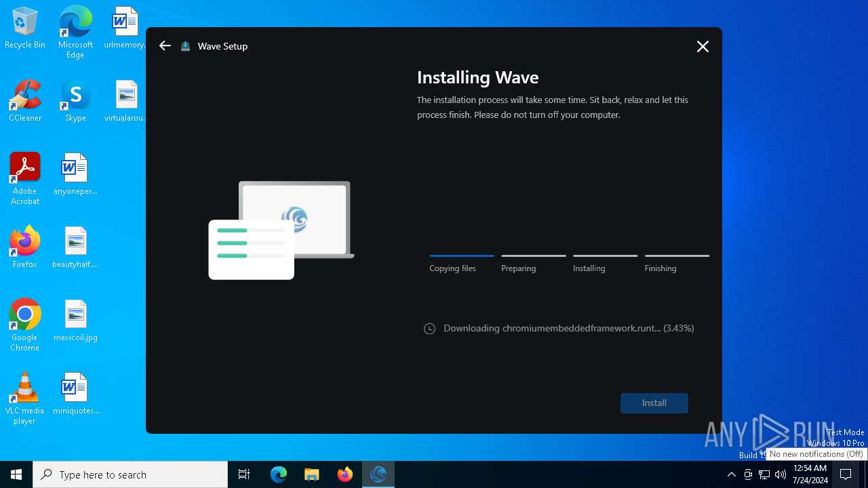Click the Wave installer taskbar button

click(x=378, y=474)
